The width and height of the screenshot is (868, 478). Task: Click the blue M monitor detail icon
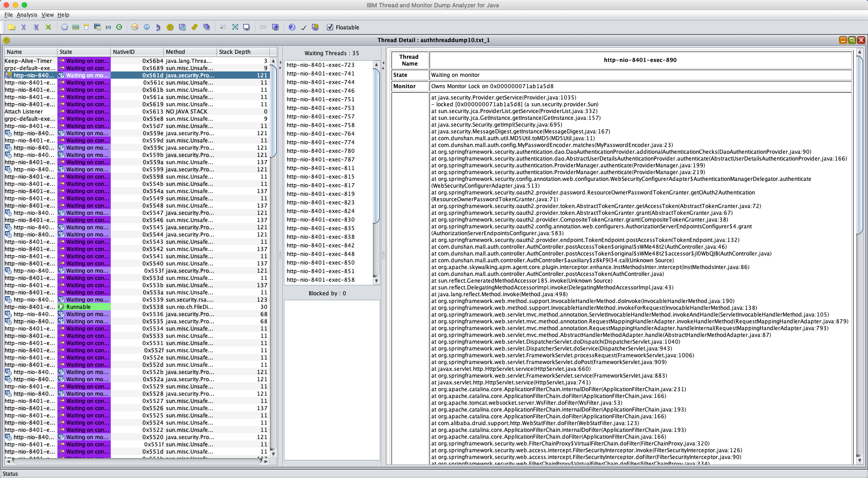click(x=147, y=27)
